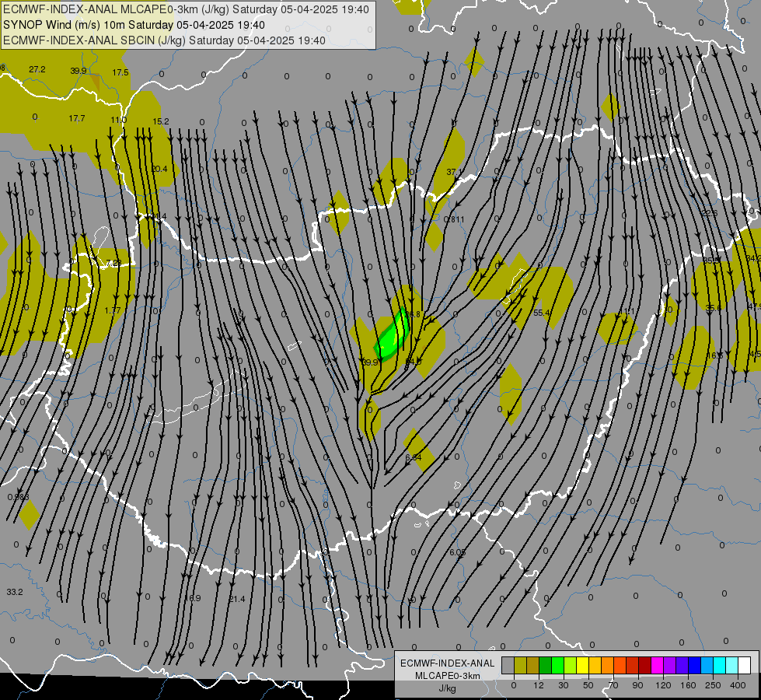Screen dimensions: 761x700
Task: Pick the olive legend swatch after 0
Action: [x=520, y=666]
